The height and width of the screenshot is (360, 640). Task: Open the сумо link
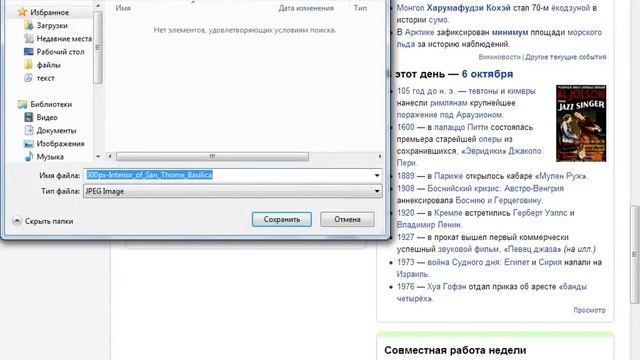tap(438, 20)
